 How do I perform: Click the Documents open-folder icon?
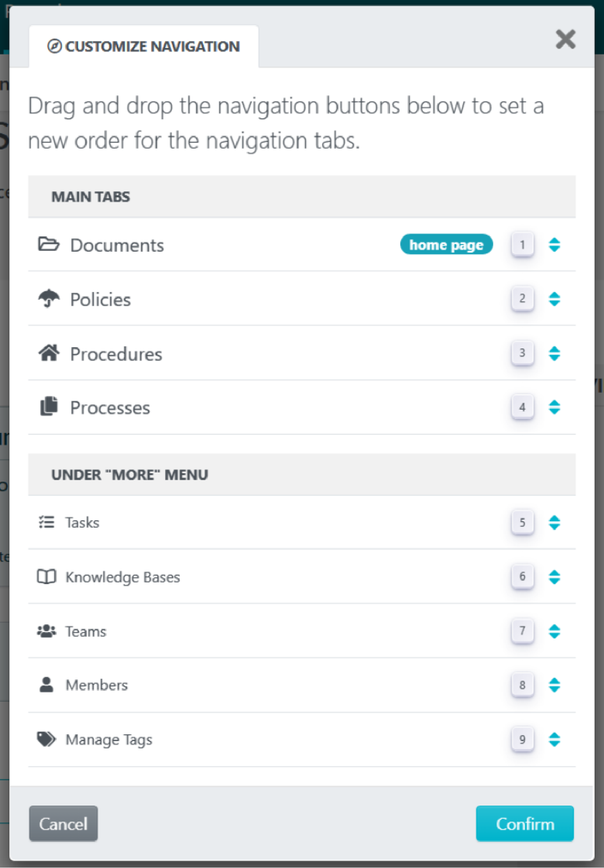[49, 244]
